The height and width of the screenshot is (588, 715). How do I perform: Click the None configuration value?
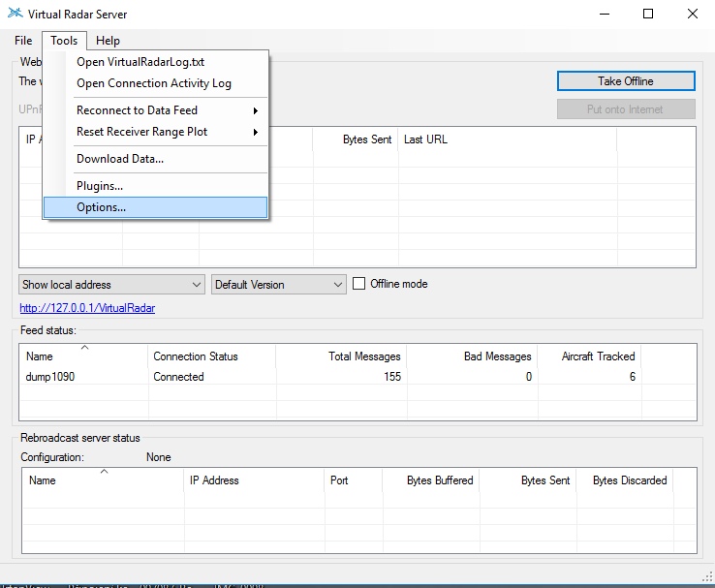coord(158,457)
